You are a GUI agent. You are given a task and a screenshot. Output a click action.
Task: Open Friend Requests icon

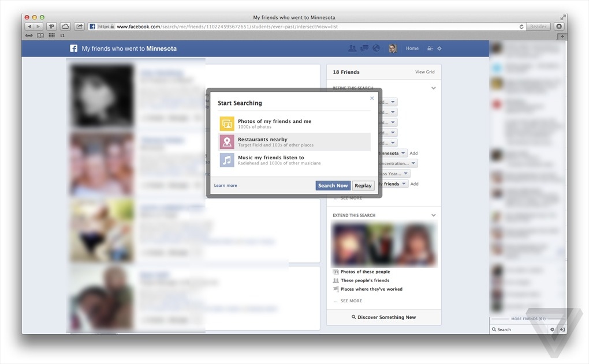tap(352, 48)
